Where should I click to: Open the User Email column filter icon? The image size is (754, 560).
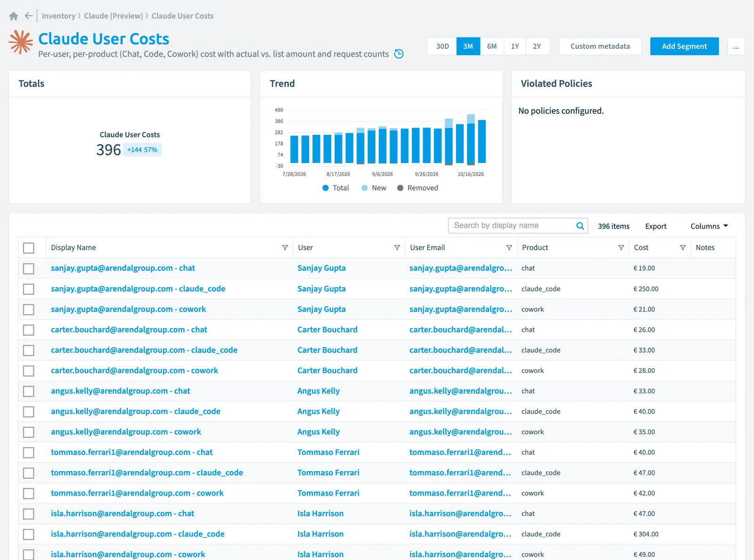pos(509,248)
